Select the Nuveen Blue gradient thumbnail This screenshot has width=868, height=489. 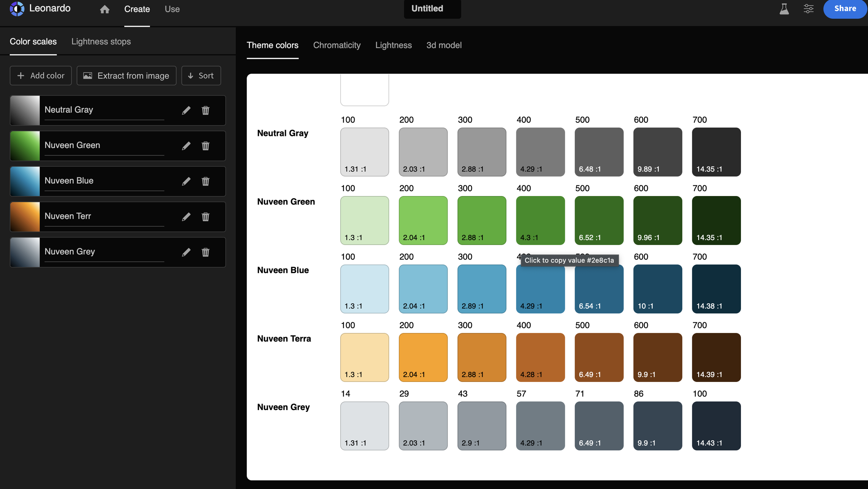(x=25, y=181)
